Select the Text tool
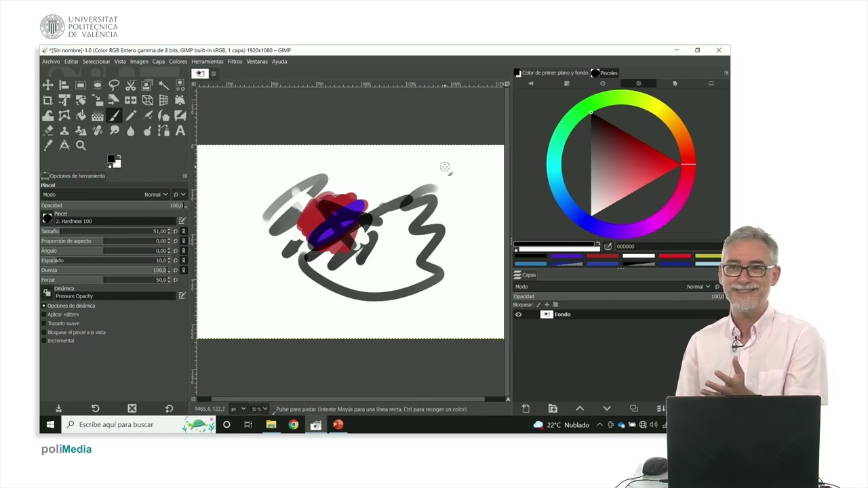This screenshot has height=488, width=868. pyautogui.click(x=180, y=131)
